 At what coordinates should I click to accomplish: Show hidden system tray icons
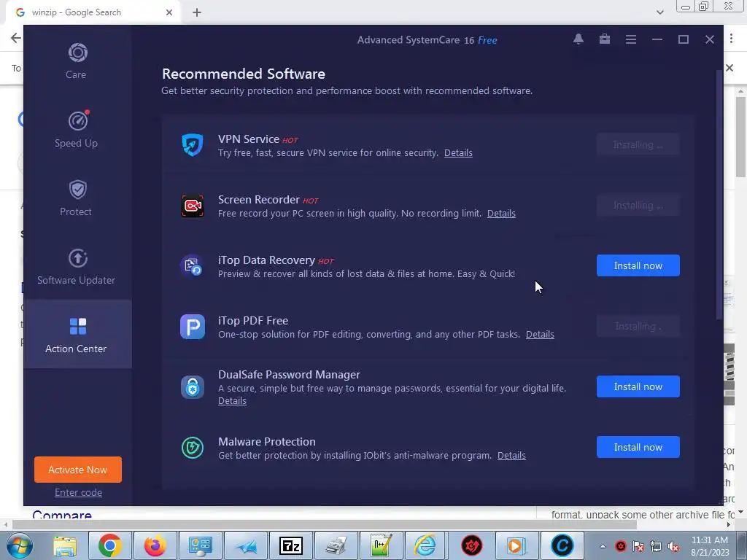603,546
